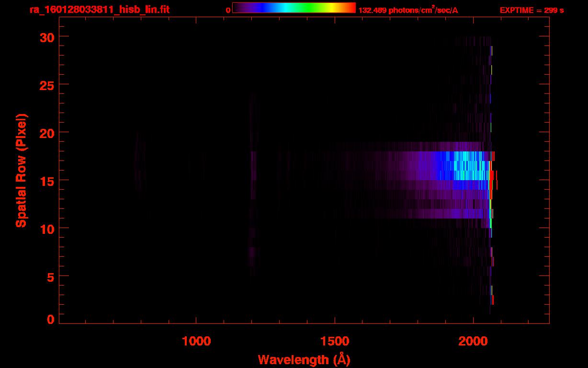Image resolution: width=588 pixels, height=368 pixels.
Task: Click the Wavelength (Å) axis title
Action: click(304, 359)
